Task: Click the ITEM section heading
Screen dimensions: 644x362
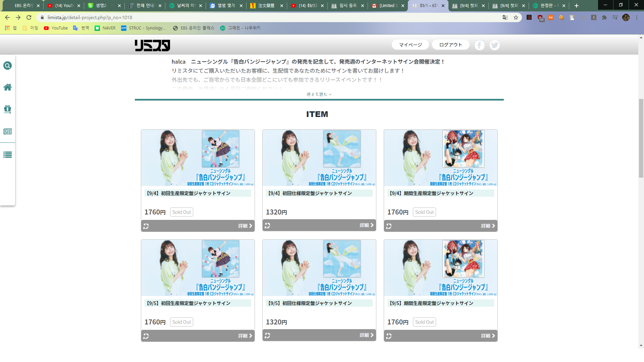Action: tap(317, 114)
